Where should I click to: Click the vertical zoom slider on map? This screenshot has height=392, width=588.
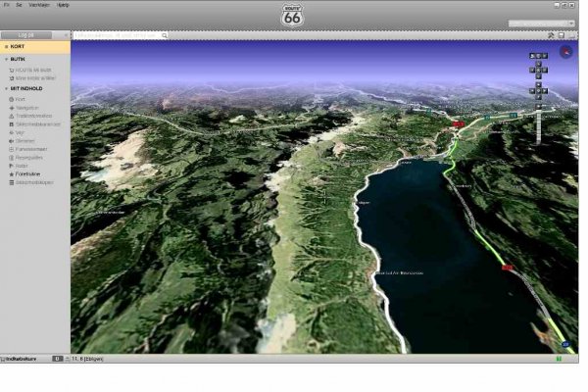pyautogui.click(x=539, y=122)
